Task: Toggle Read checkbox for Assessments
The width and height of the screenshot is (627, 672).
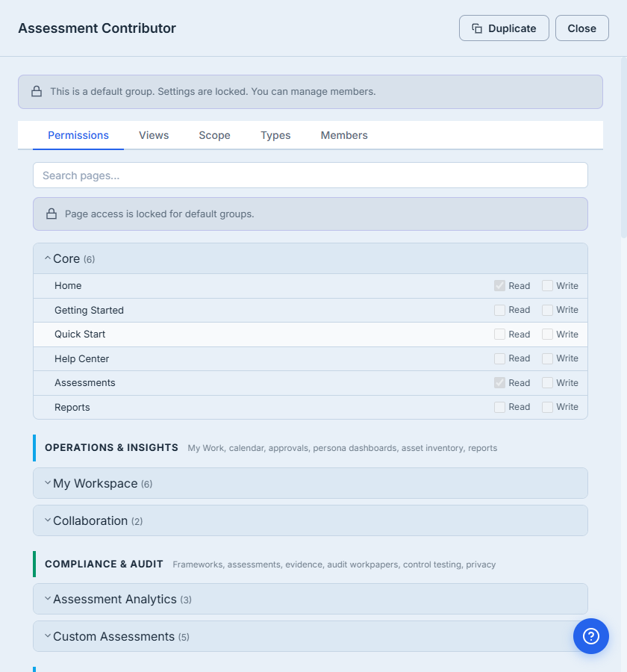Action: pos(499,383)
